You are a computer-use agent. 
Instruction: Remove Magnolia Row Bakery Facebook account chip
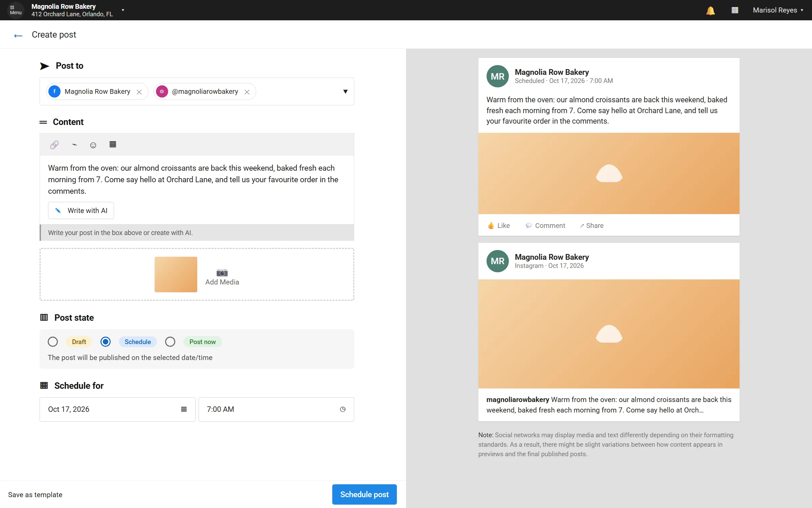139,92
